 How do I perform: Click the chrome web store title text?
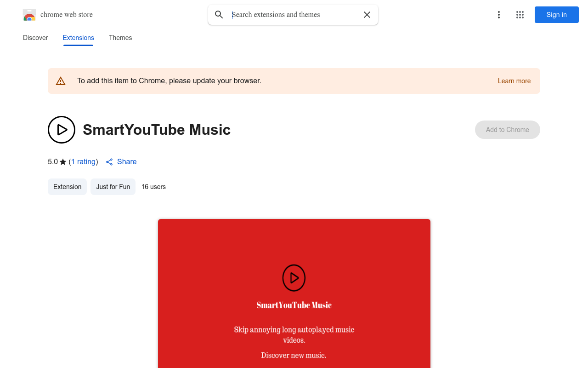pos(67,15)
